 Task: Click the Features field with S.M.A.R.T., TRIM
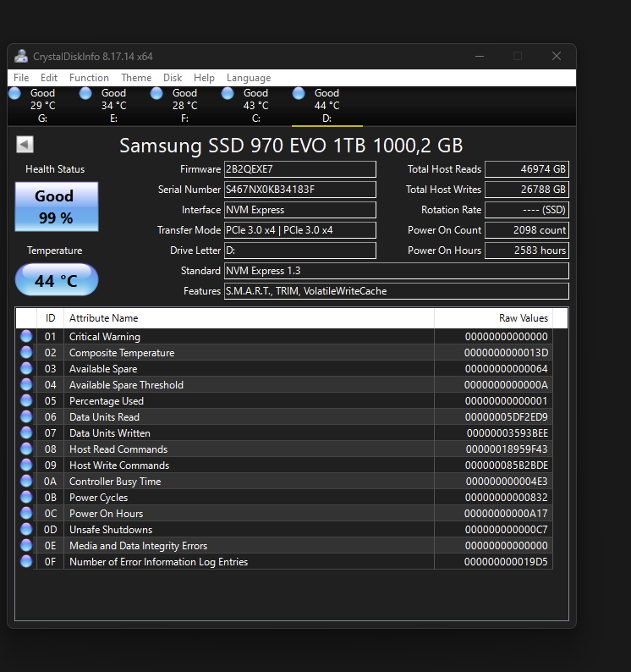[396, 291]
